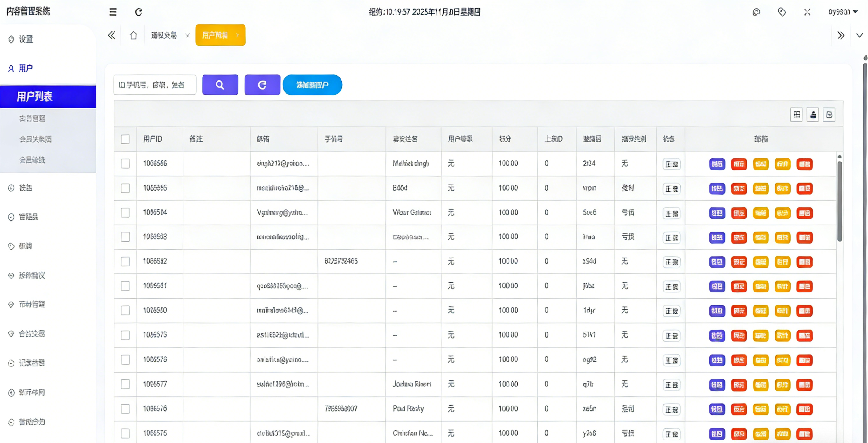Toggle the select-all checkbox in table header
This screenshot has width=868, height=443.
tap(125, 139)
